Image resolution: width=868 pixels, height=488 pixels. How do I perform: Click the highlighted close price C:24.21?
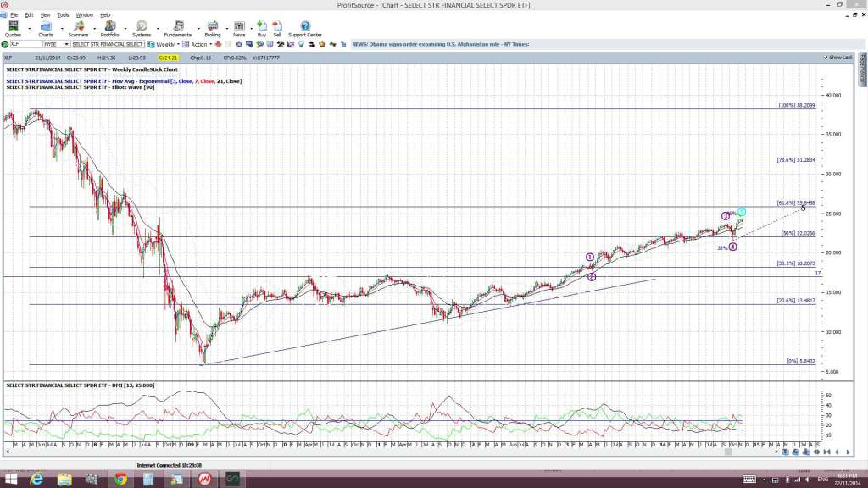pyautogui.click(x=168, y=58)
